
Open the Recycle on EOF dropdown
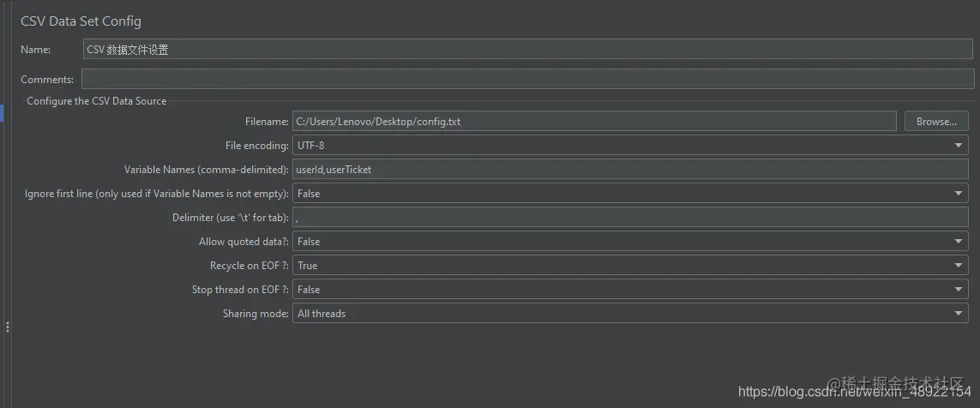(x=630, y=266)
